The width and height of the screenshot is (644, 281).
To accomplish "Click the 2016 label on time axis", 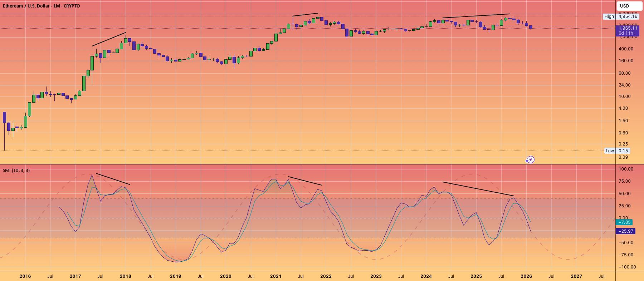I will tap(25, 276).
